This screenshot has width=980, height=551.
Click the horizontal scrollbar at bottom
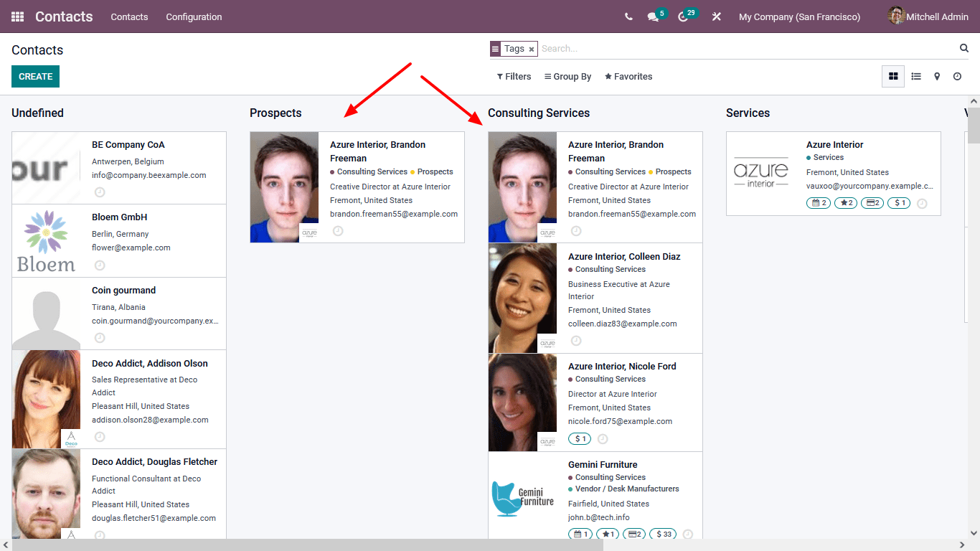pos(307,545)
